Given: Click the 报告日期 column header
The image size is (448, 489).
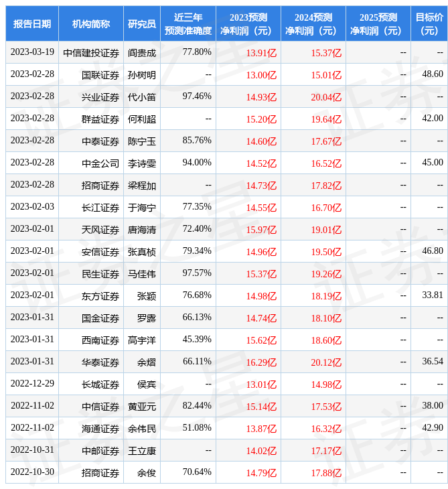Looking at the screenshot, I should pyautogui.click(x=31, y=23).
